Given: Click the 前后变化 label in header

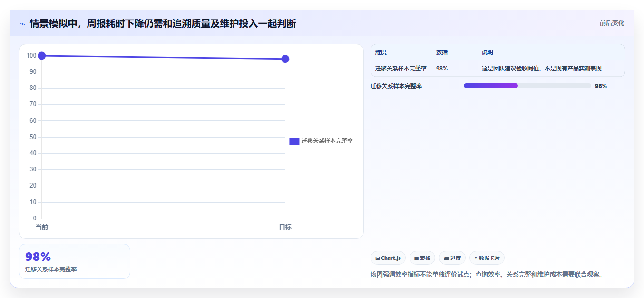Looking at the screenshot, I should pyautogui.click(x=612, y=23).
